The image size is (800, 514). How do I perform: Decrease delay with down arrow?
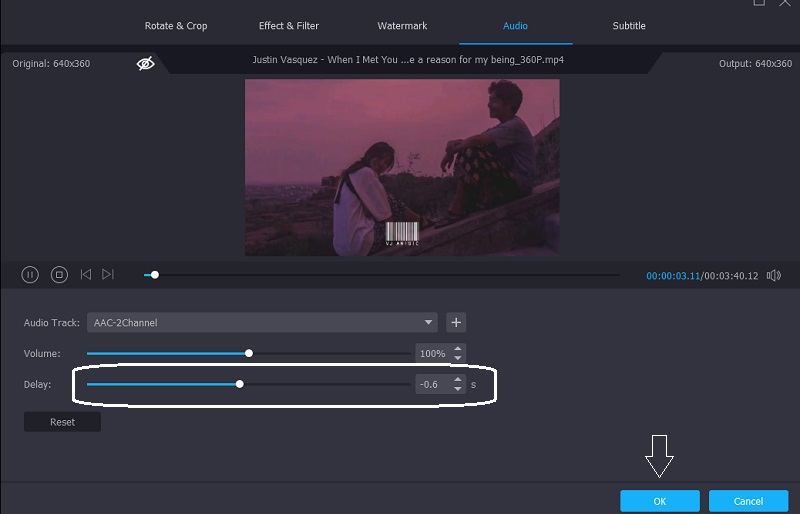point(458,389)
